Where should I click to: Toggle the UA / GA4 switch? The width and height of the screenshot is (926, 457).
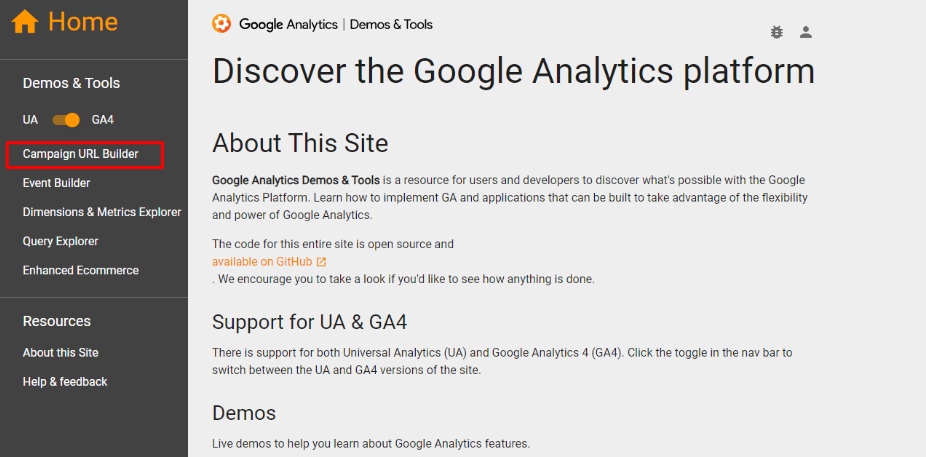tap(66, 120)
